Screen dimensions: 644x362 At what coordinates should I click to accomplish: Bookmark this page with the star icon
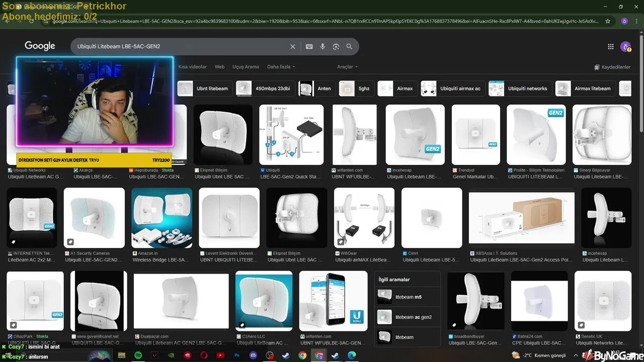[608, 21]
